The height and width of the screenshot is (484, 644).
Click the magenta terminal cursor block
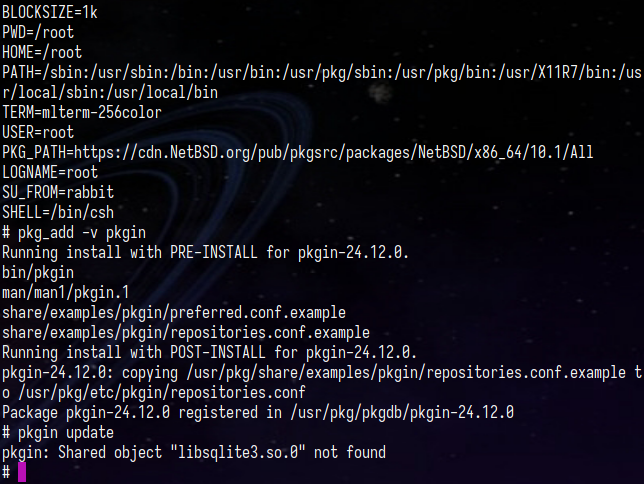22,472
